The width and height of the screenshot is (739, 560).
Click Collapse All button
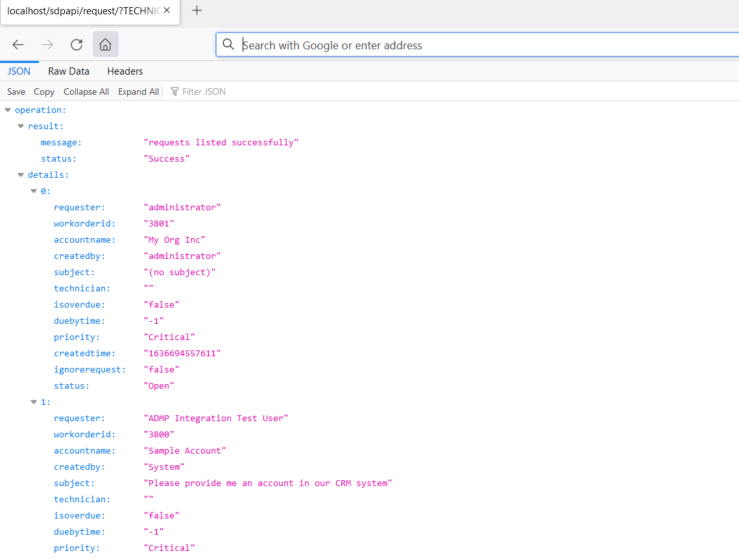click(x=86, y=91)
